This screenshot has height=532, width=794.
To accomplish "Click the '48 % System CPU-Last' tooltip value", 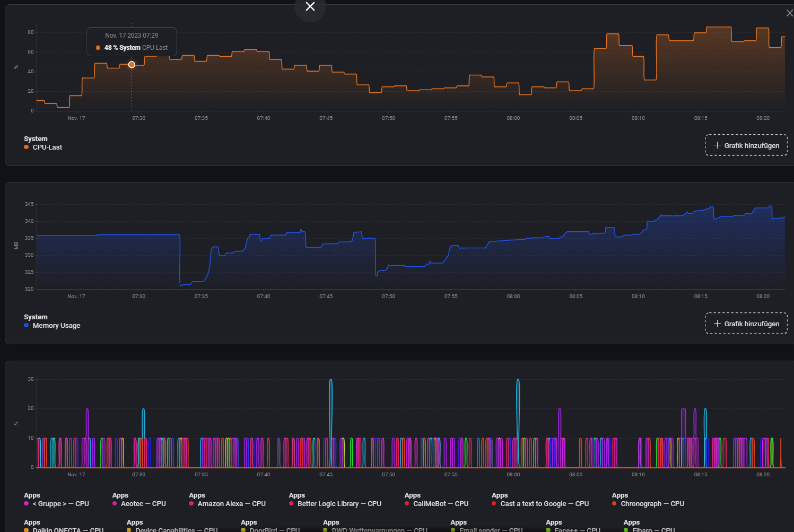I will (136, 48).
